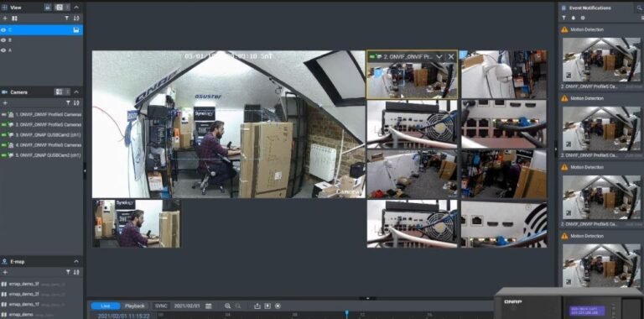Collapse the right Event Notifications sidebar handle

click(x=556, y=149)
